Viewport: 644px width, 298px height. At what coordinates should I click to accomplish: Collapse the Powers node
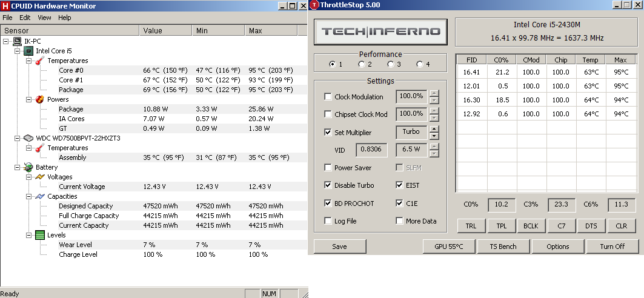[x=28, y=99]
